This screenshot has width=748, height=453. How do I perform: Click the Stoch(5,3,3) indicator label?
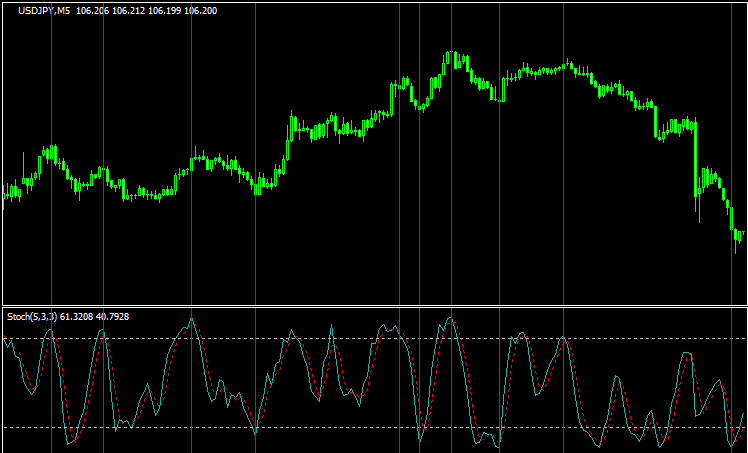pos(32,317)
